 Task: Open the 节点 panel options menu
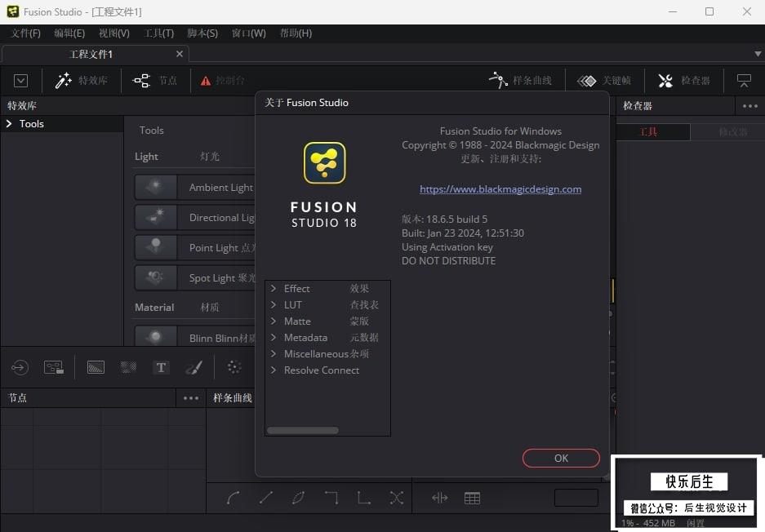point(191,398)
